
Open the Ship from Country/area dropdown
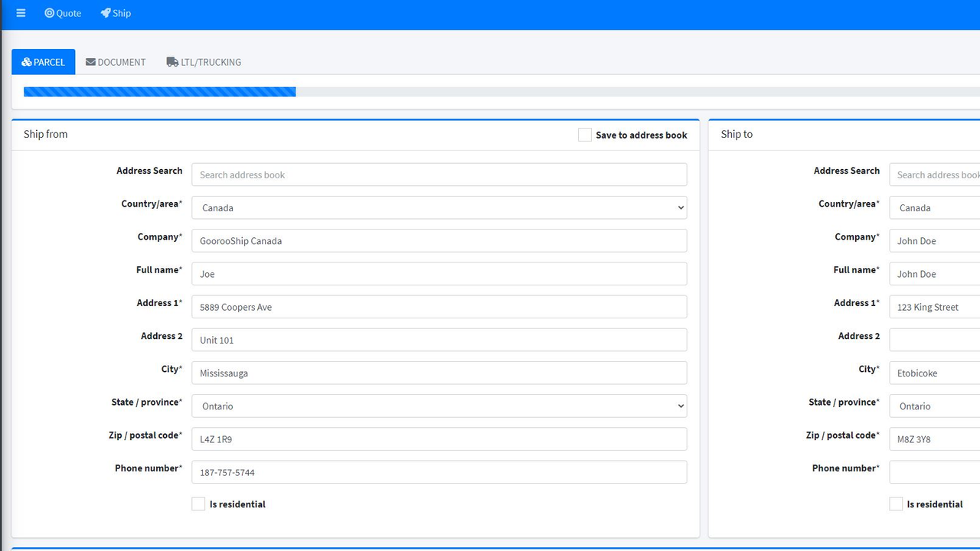click(439, 207)
